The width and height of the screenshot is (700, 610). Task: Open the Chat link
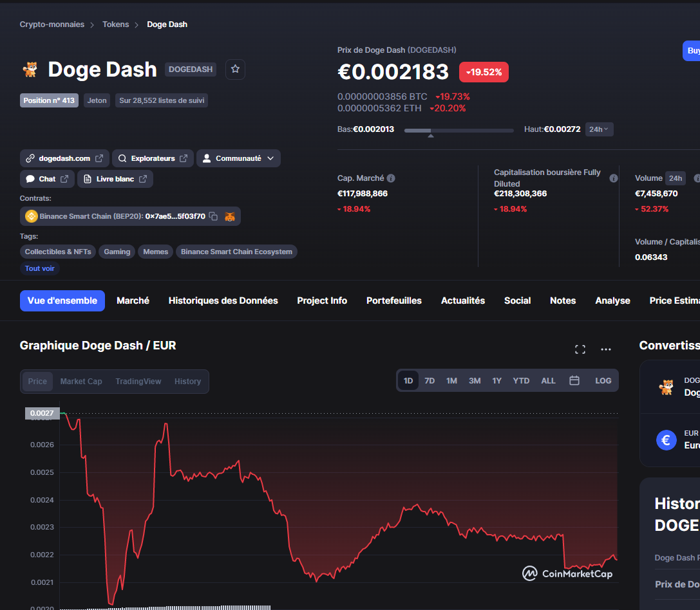pyautogui.click(x=47, y=179)
